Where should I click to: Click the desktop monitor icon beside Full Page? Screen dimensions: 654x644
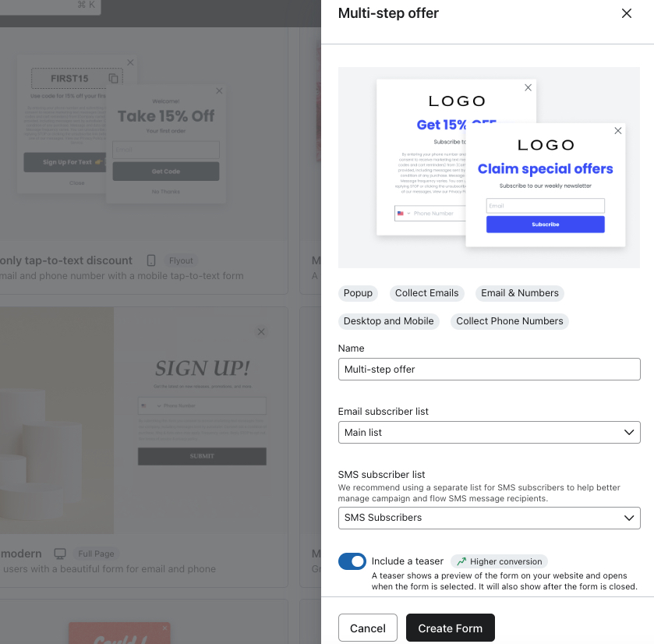click(59, 554)
